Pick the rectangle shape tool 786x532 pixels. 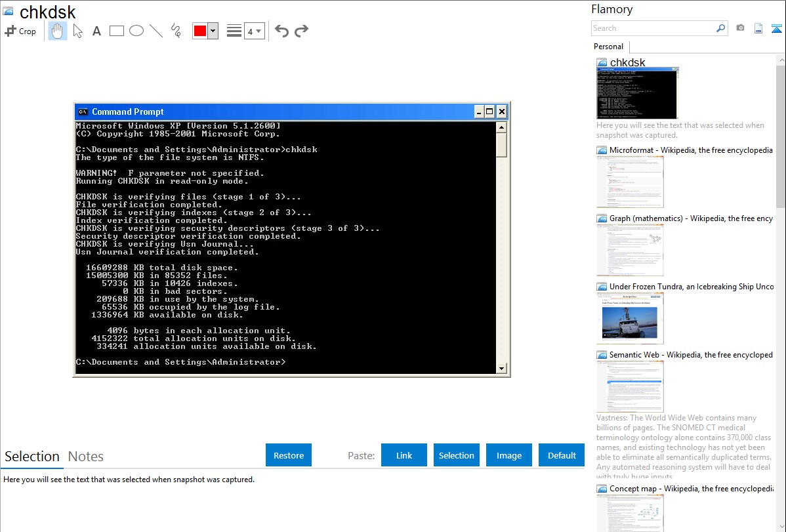tap(116, 31)
